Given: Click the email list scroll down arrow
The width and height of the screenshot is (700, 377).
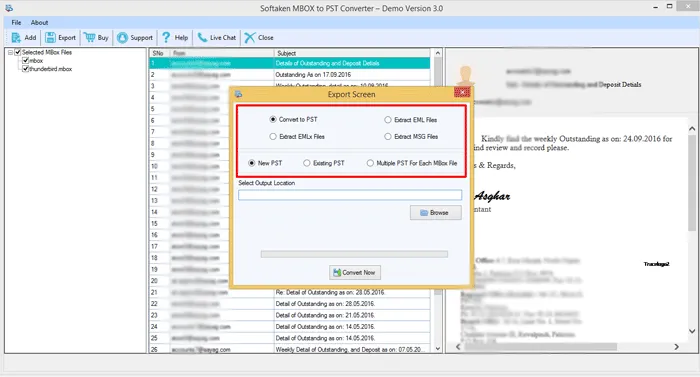Looking at the screenshot, I should (x=438, y=349).
